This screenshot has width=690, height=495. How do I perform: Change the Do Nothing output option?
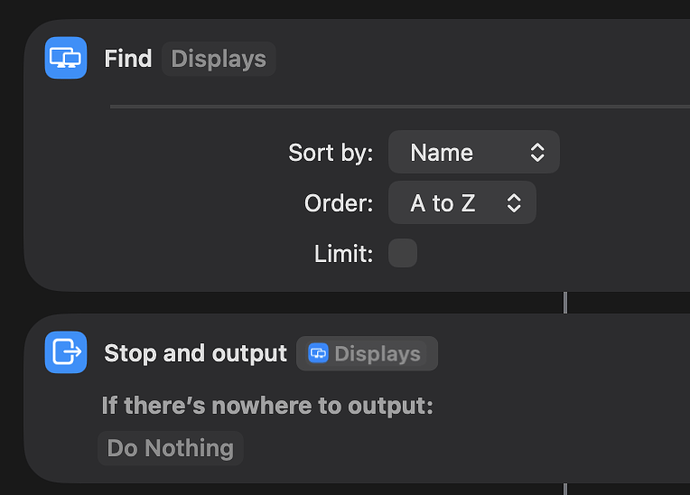point(170,447)
